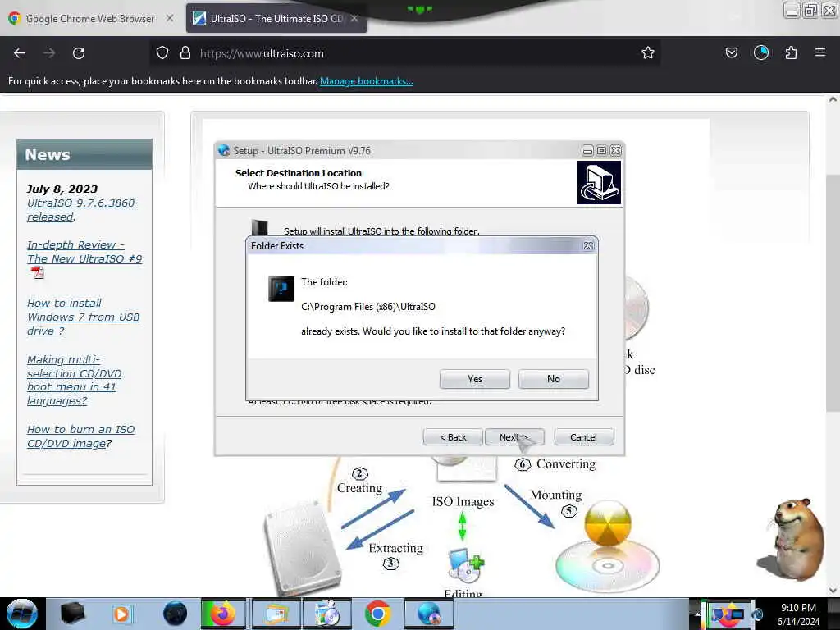840x630 pixels.
Task: Click Yes in the Folder Exists dialog
Action: (475, 379)
